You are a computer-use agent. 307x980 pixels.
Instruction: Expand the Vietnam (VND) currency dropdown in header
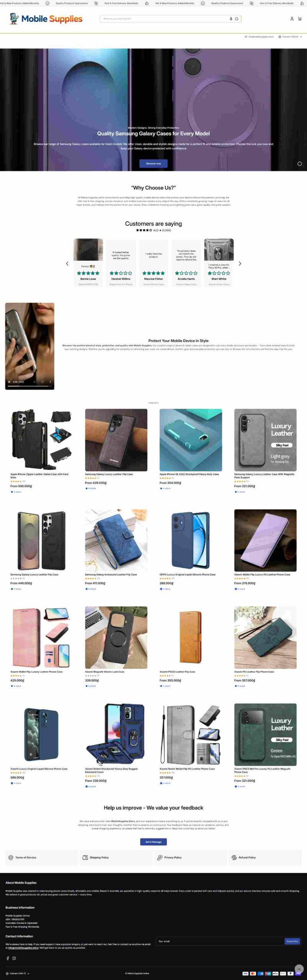[290, 37]
